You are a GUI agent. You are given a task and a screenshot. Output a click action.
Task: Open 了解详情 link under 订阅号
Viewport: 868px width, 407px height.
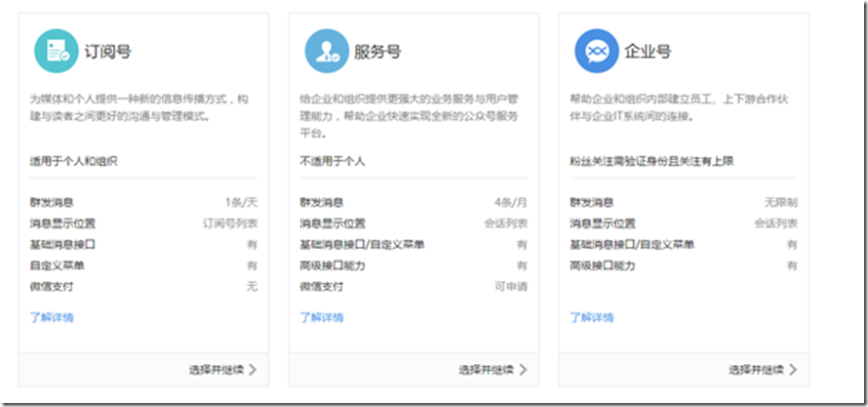tap(52, 317)
